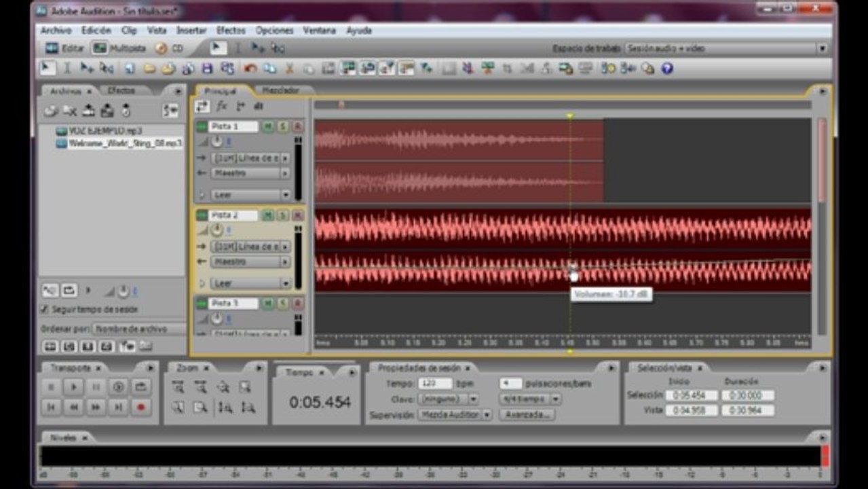
Task: Open Pista 1 Leer automation dropdown
Action: point(250,195)
